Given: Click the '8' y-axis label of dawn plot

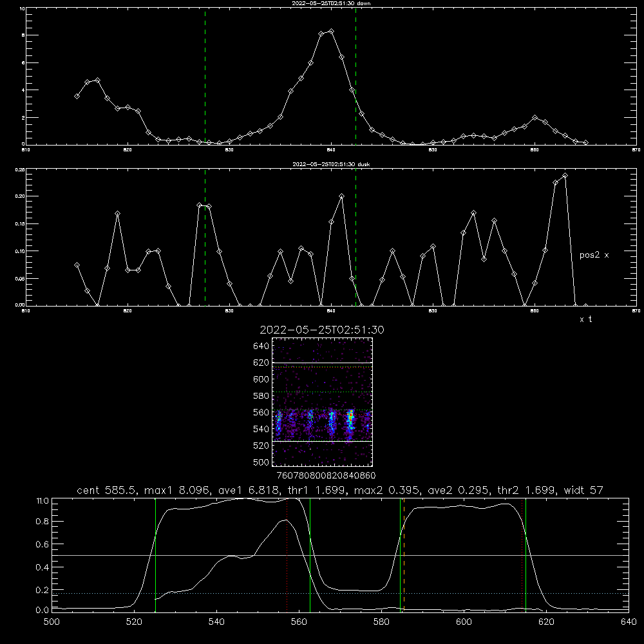Looking at the screenshot, I should point(23,35).
